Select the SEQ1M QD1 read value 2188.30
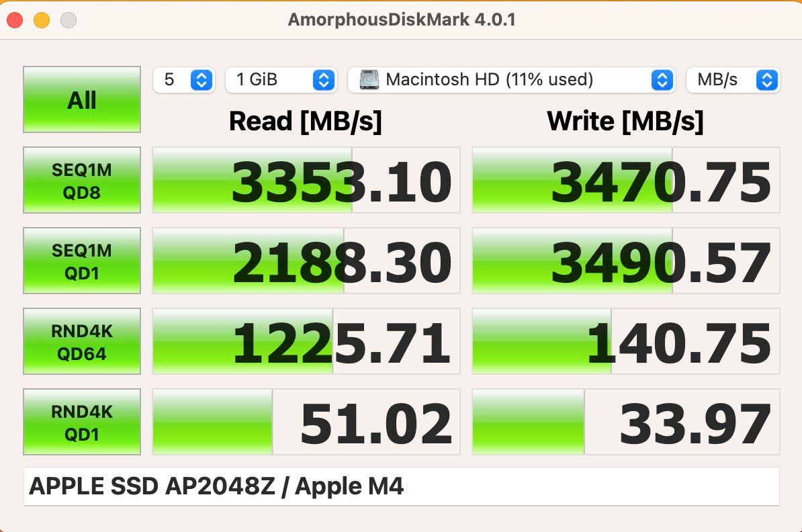Image resolution: width=802 pixels, height=532 pixels. 306,261
